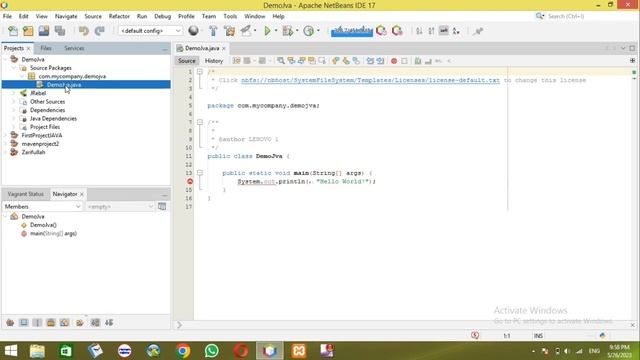
Task: Switch to the Vagrant Status tab
Action: point(25,194)
